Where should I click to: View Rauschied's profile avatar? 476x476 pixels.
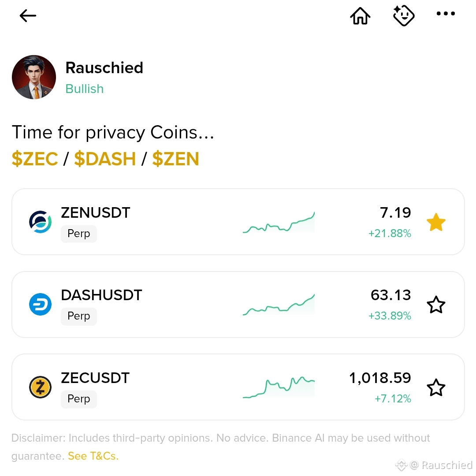click(34, 77)
